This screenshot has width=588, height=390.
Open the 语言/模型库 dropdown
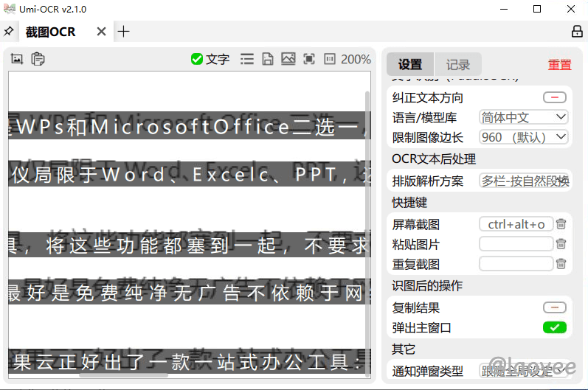(523, 117)
